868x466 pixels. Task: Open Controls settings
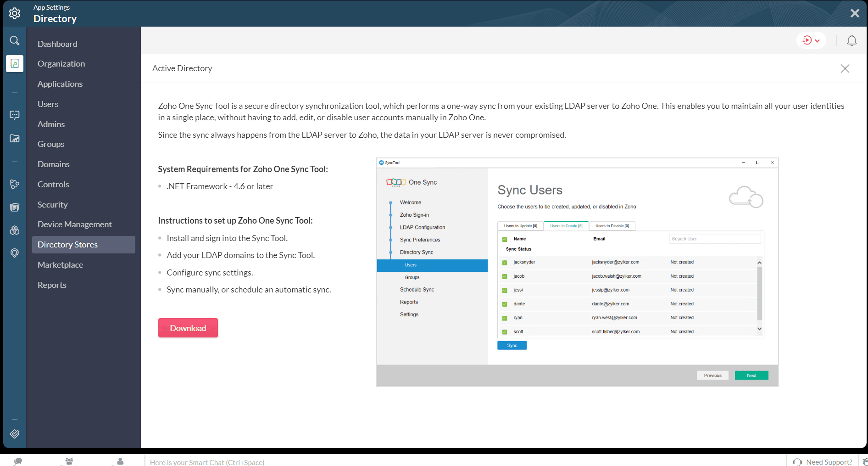(53, 185)
